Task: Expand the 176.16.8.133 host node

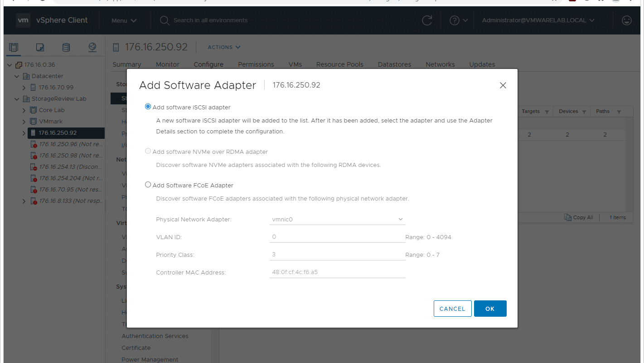Action: point(24,201)
